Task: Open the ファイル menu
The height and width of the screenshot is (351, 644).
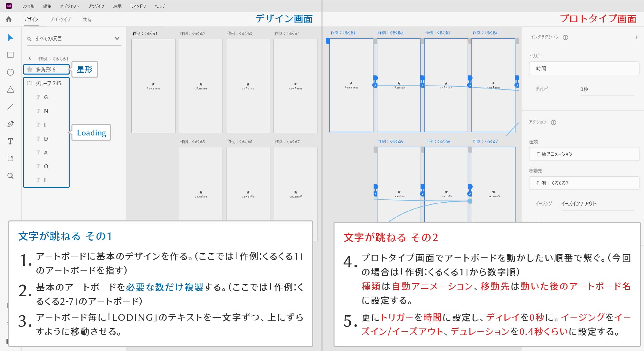Action: tap(28, 6)
